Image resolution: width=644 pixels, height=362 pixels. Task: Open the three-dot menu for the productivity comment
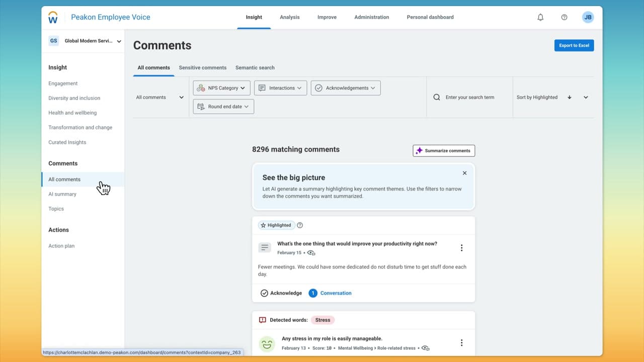[x=461, y=248]
